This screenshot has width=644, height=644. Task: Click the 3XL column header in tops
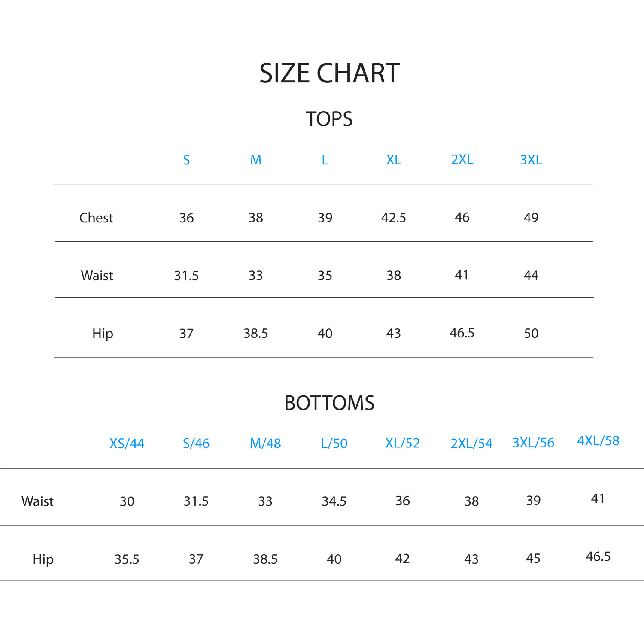tap(531, 160)
